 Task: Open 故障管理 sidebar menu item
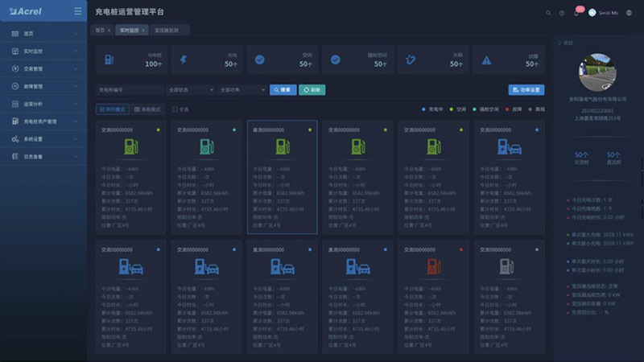[43, 87]
